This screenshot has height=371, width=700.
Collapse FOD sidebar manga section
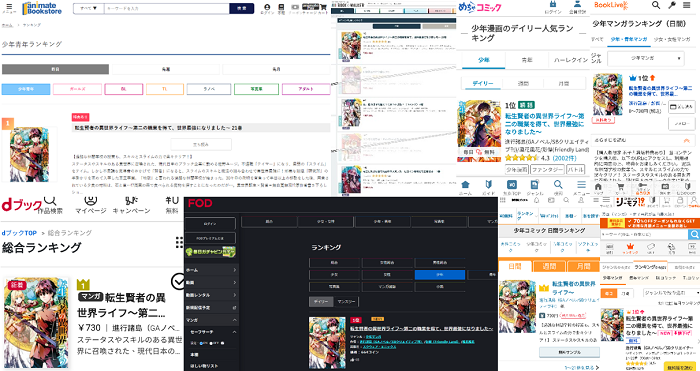tap(234, 320)
